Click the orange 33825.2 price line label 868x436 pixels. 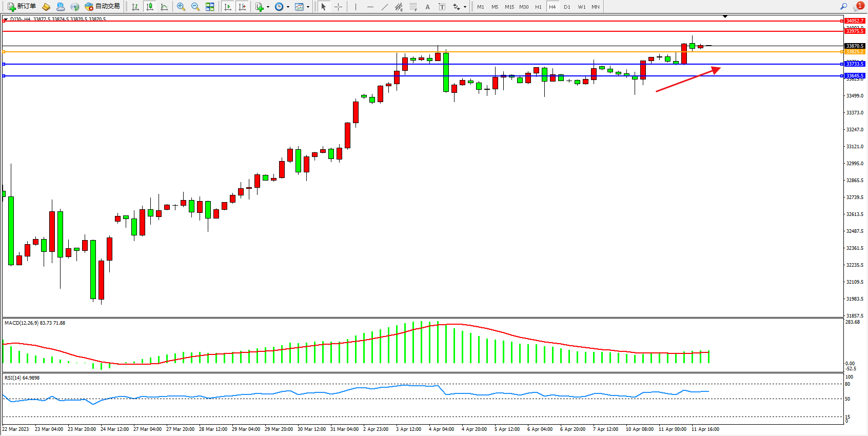(855, 52)
